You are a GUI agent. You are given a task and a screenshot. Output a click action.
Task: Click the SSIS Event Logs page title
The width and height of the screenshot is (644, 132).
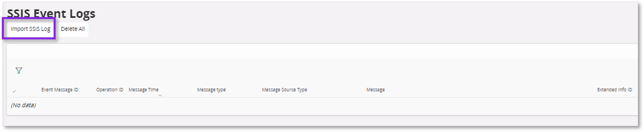(x=51, y=13)
